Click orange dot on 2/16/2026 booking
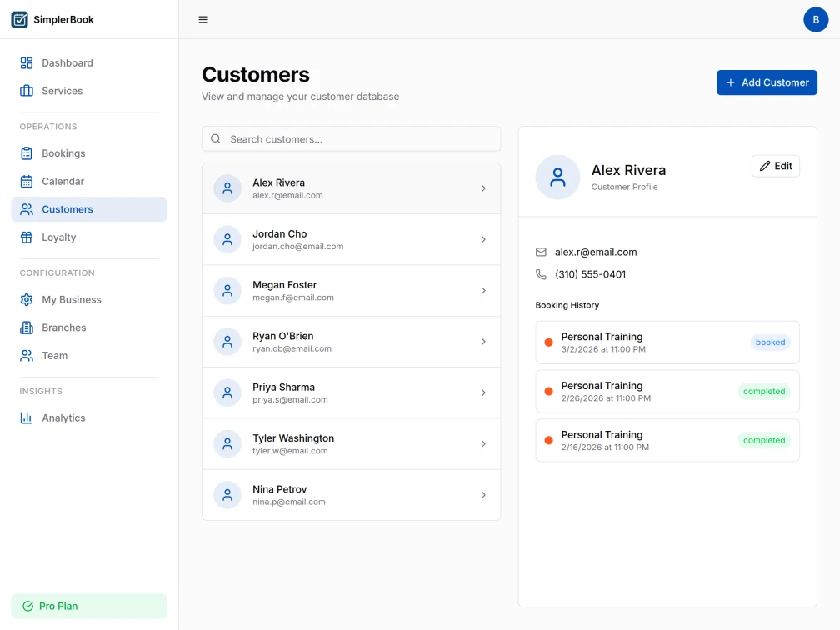The height and width of the screenshot is (630, 840). coord(548,440)
